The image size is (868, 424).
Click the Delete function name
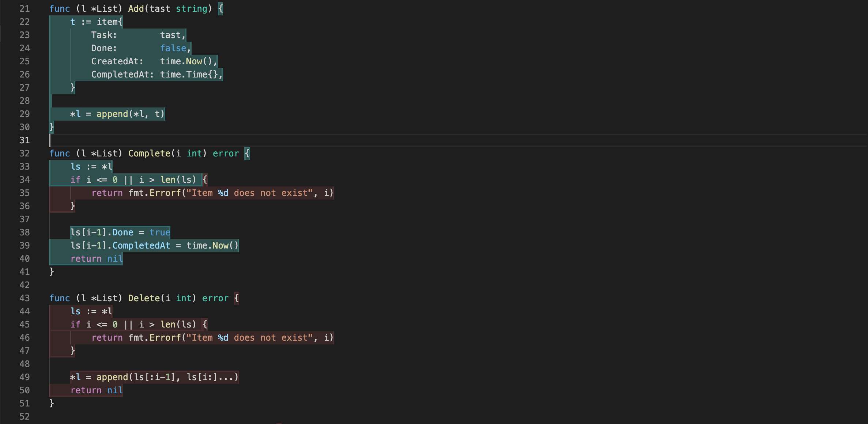(144, 298)
